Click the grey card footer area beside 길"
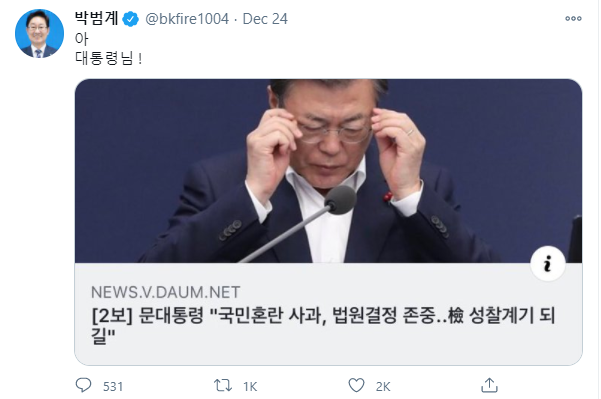The height and width of the screenshot is (399, 601). click(345, 337)
